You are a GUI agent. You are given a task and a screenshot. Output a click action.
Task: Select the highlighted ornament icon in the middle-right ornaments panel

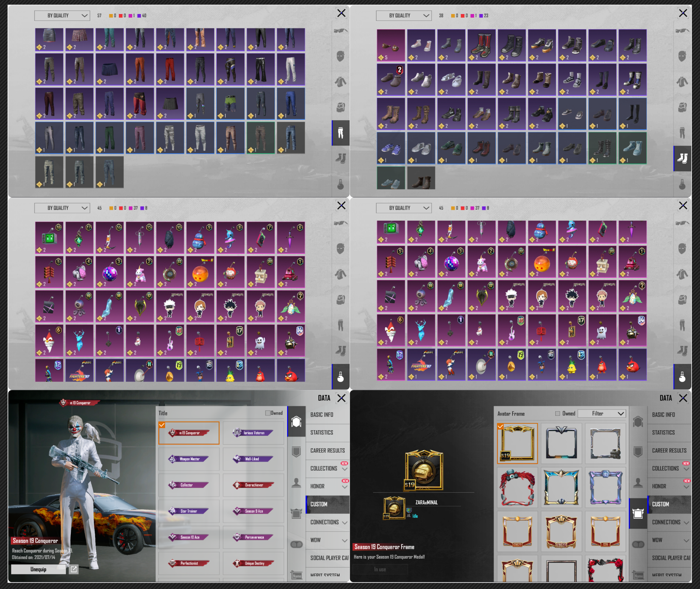click(682, 376)
